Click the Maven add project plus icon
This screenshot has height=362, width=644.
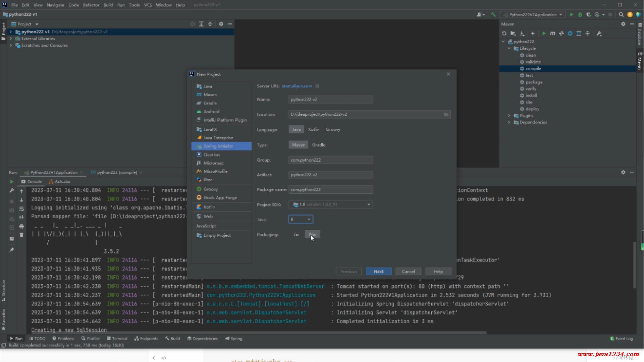point(533,34)
